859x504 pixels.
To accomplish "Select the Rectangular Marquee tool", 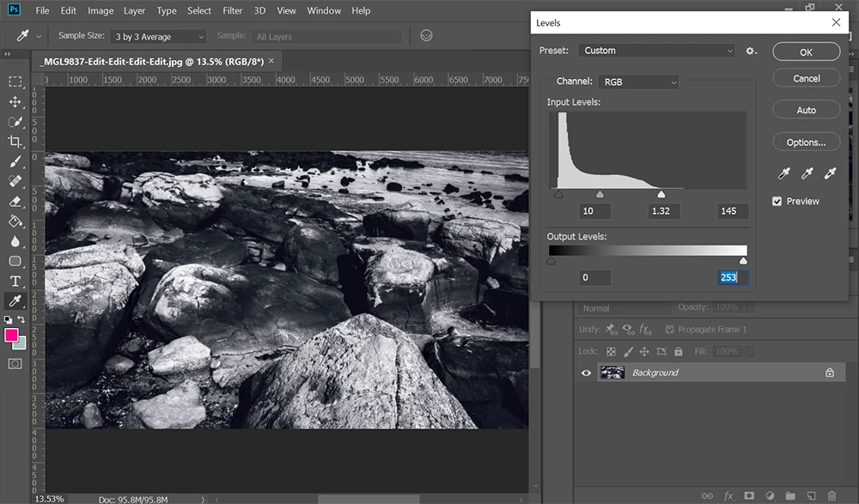I will (15, 82).
